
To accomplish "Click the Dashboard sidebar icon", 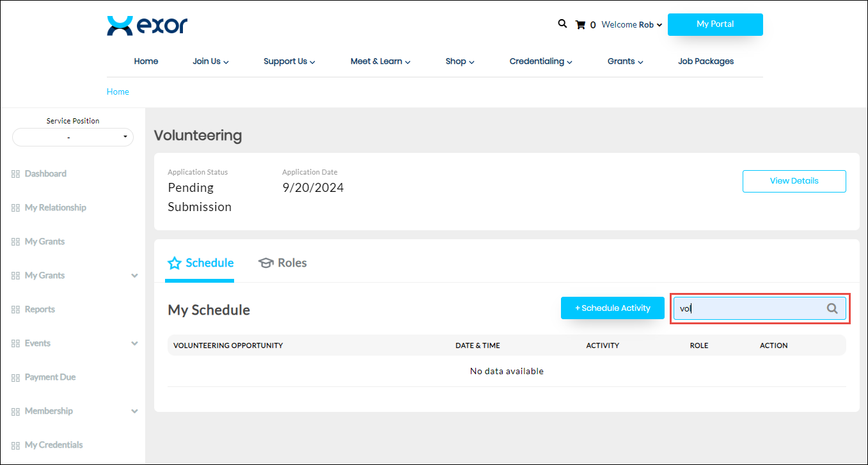I will tap(15, 174).
